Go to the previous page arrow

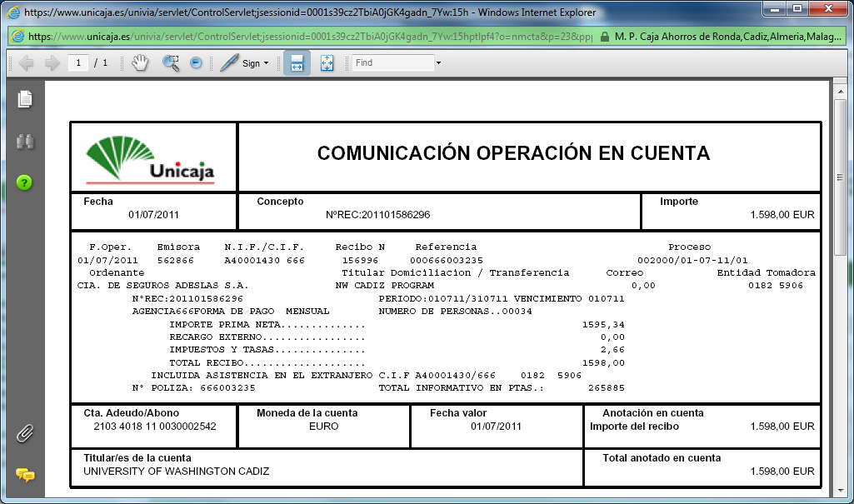click(26, 63)
